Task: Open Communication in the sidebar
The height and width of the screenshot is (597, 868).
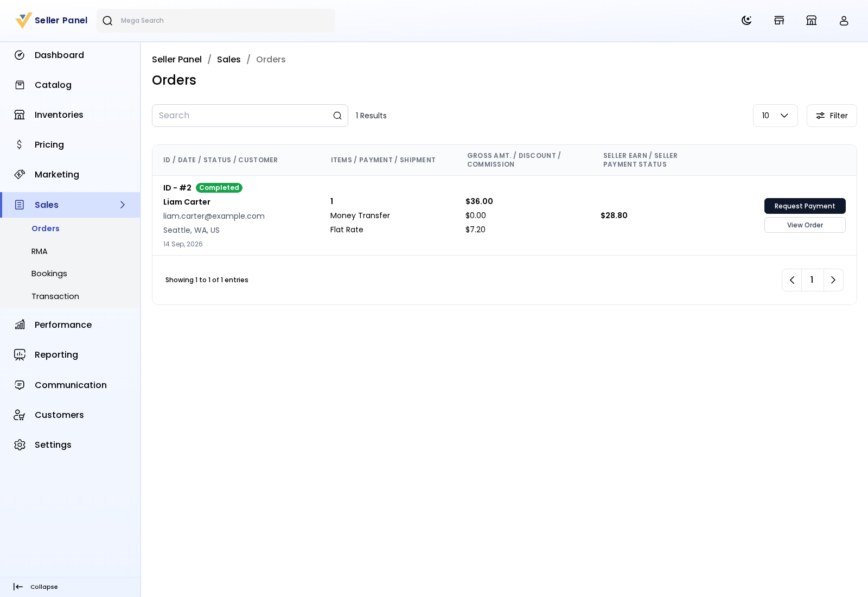Action: pos(70,385)
